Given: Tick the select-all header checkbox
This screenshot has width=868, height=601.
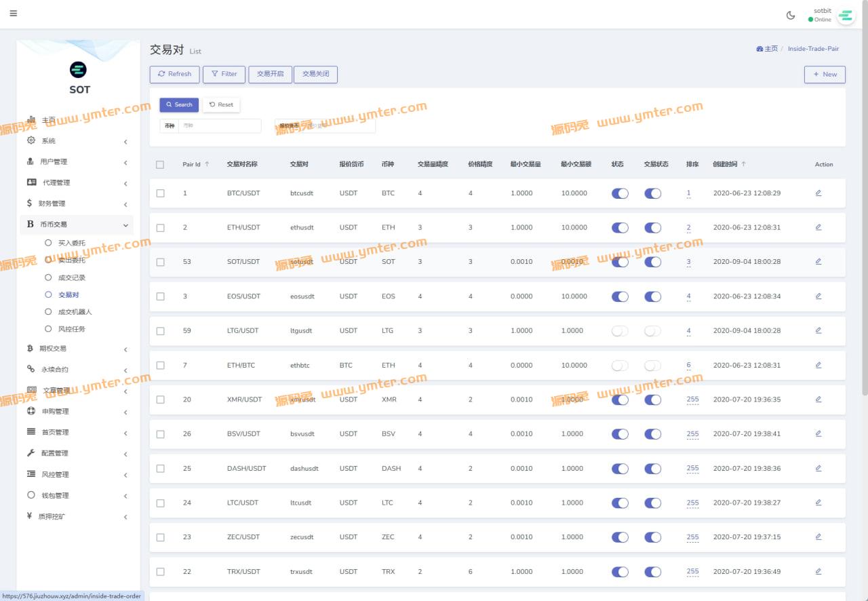Looking at the screenshot, I should pyautogui.click(x=160, y=164).
